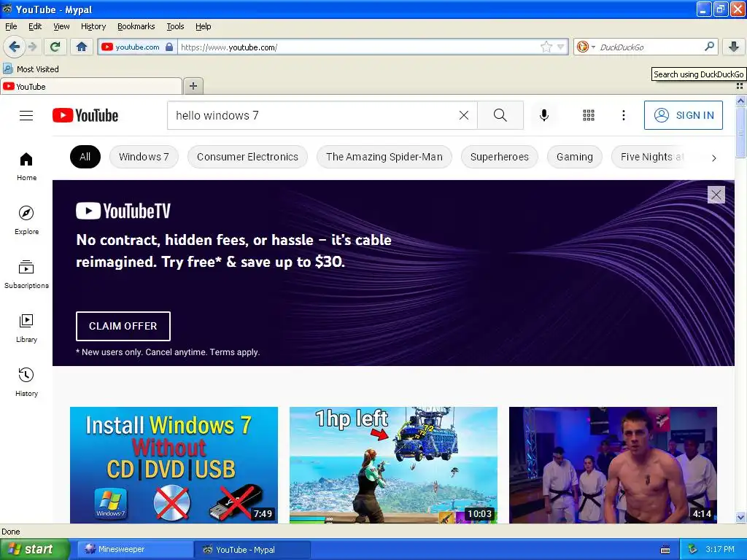
Task: Open a new tab with the plus button
Action: 193,86
